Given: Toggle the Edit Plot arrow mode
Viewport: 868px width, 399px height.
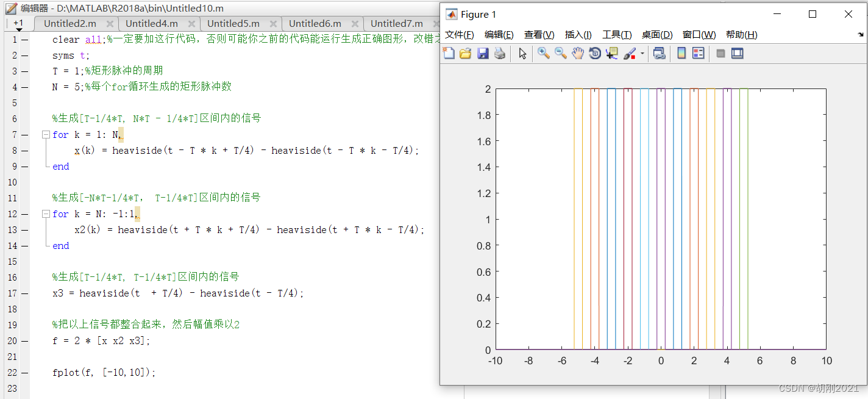Looking at the screenshot, I should tap(522, 54).
